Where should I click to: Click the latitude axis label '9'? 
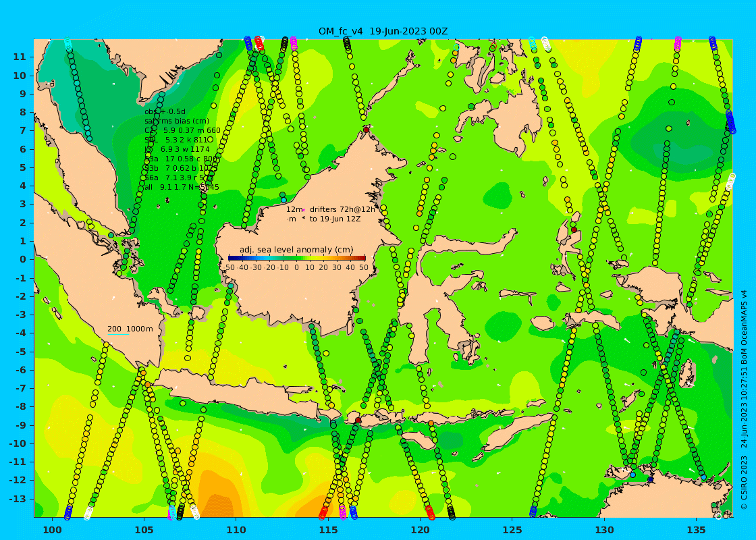click(22, 94)
